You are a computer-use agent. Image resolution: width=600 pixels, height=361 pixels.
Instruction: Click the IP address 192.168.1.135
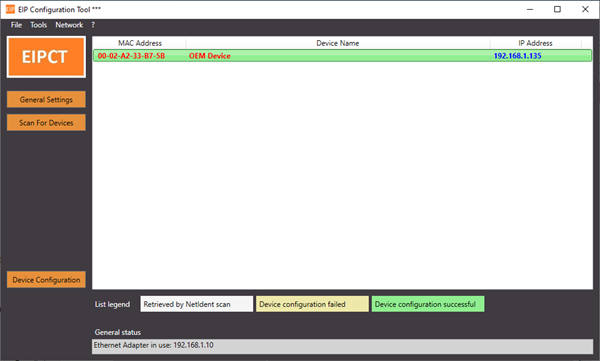click(517, 56)
